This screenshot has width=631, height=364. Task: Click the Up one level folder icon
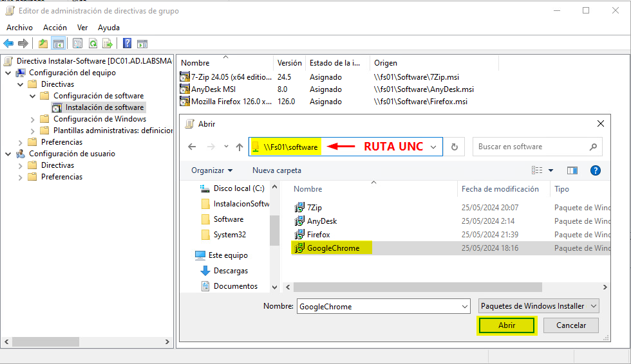tap(42, 44)
